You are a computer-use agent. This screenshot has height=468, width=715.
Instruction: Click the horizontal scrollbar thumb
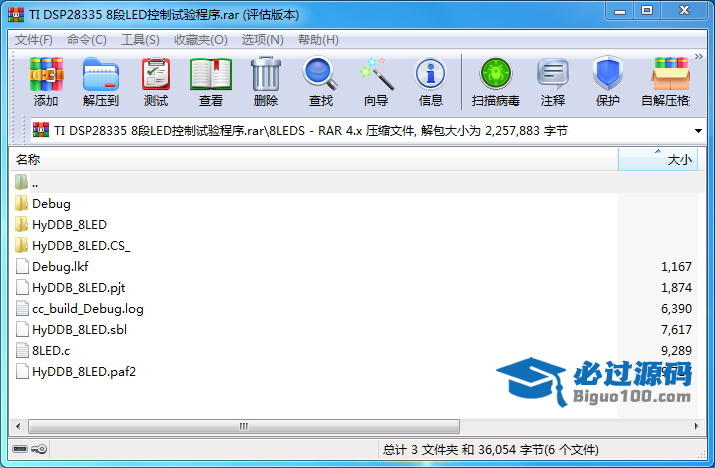pos(244,426)
